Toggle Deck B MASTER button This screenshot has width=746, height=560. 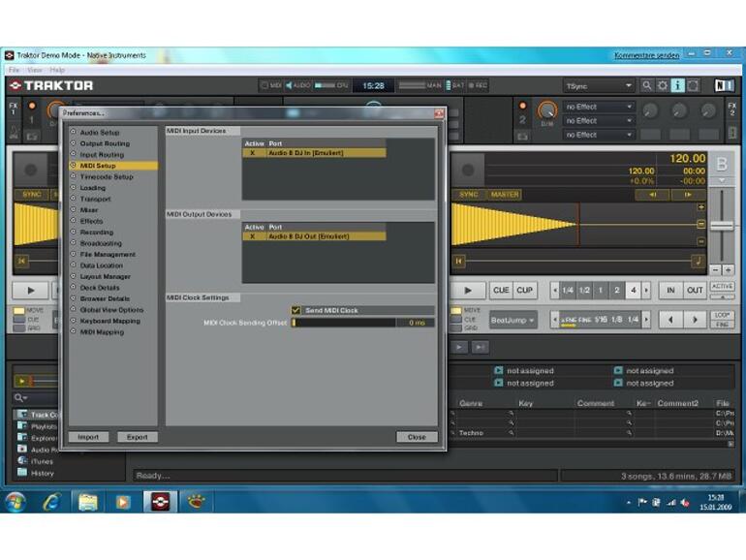tap(505, 195)
